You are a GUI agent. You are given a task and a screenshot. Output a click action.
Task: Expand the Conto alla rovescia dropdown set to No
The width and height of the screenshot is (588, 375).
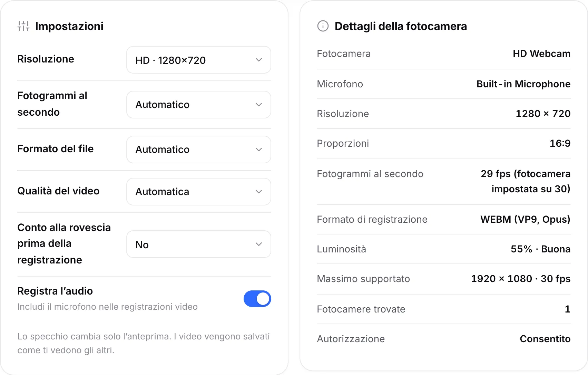coord(199,244)
